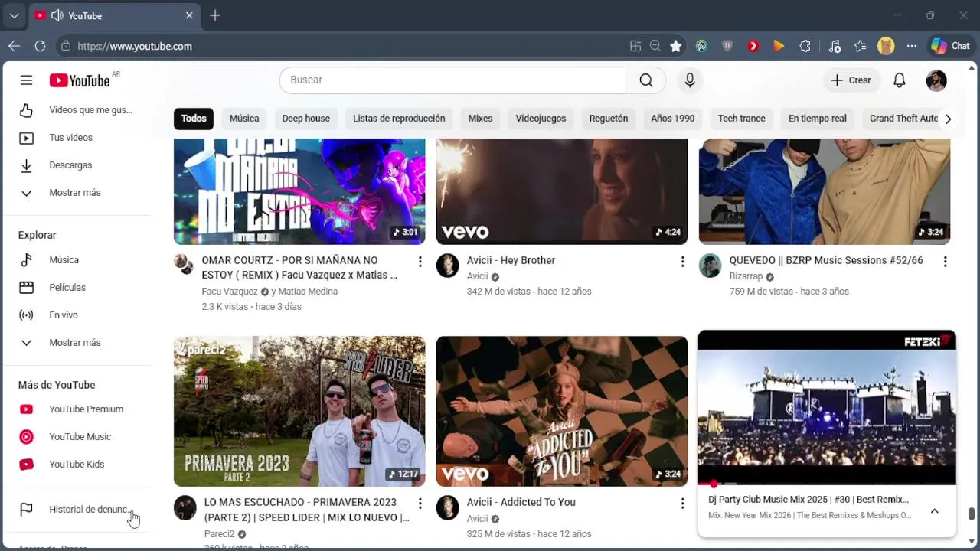Open Avicii - Addicted To You title

click(x=521, y=502)
